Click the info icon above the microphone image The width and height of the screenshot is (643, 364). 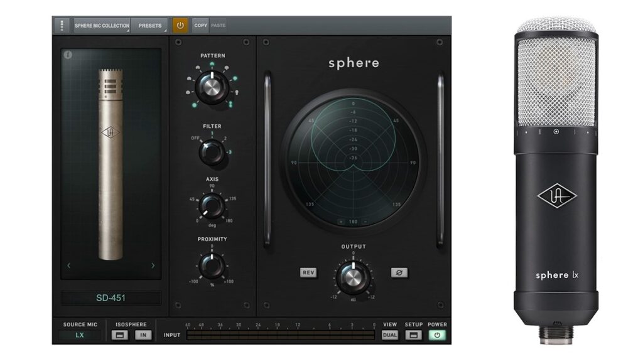click(68, 55)
